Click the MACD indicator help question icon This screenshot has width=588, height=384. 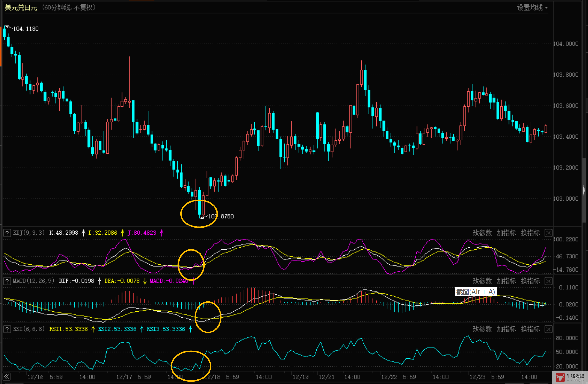click(x=7, y=281)
